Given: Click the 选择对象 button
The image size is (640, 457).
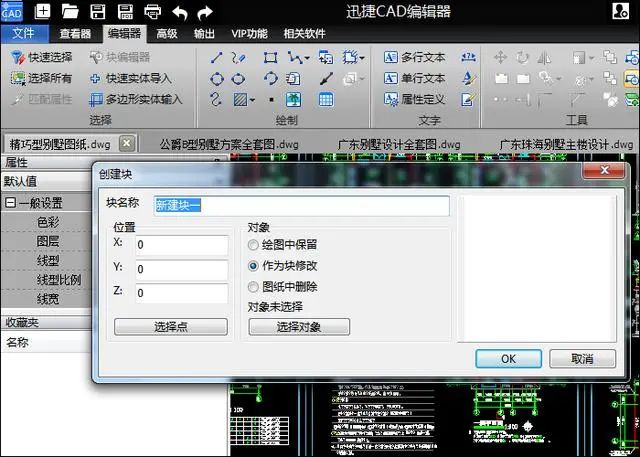Looking at the screenshot, I should (x=299, y=327).
